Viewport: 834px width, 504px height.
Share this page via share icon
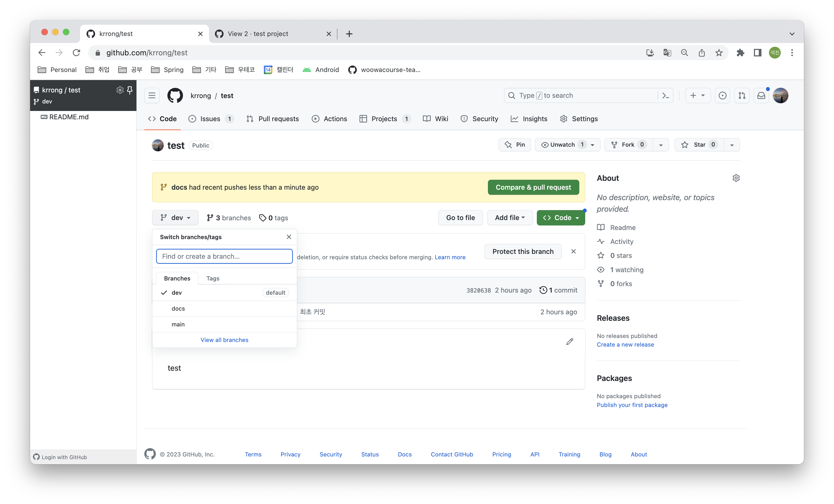pyautogui.click(x=702, y=53)
